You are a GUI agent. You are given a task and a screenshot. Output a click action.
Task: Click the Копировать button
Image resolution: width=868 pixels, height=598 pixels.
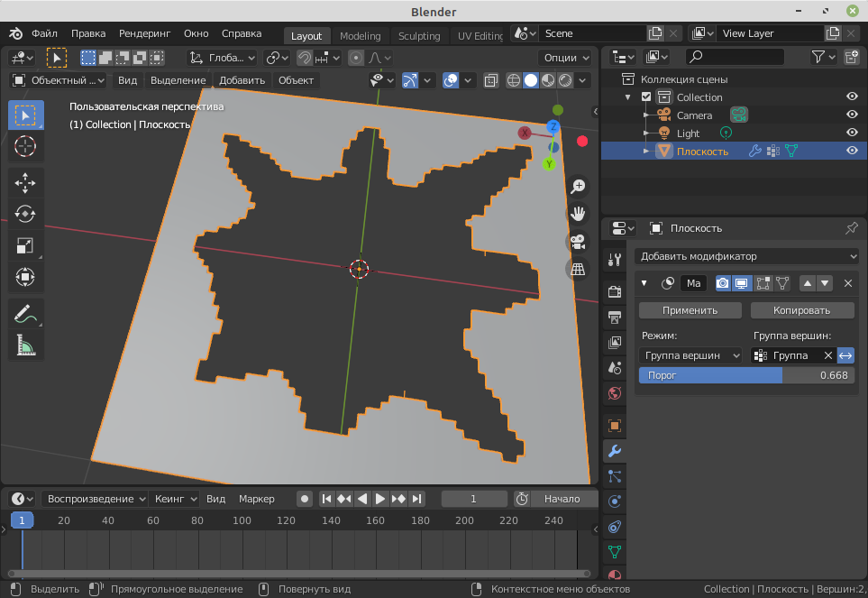coord(801,310)
